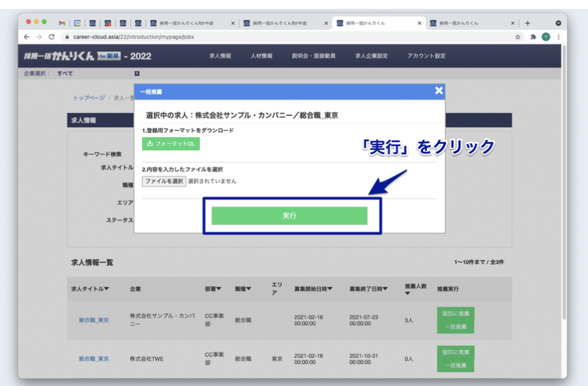Sort by 募集開始日時 column arrow
Viewport: 588px width, 386px height.
coord(330,288)
